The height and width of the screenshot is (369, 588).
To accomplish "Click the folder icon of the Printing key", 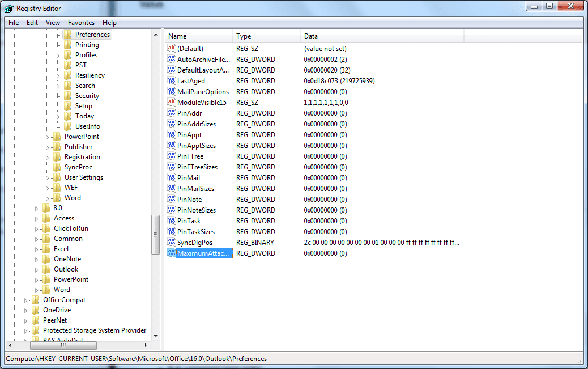I will coord(67,45).
